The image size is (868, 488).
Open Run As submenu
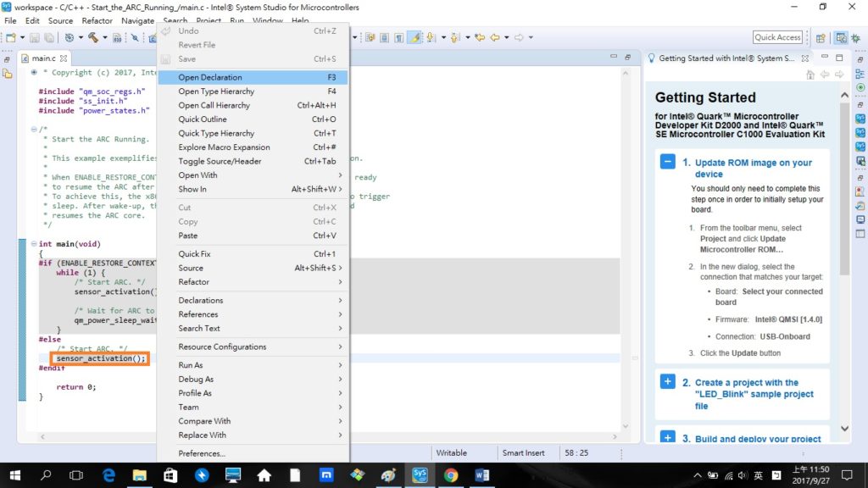[253, 365]
